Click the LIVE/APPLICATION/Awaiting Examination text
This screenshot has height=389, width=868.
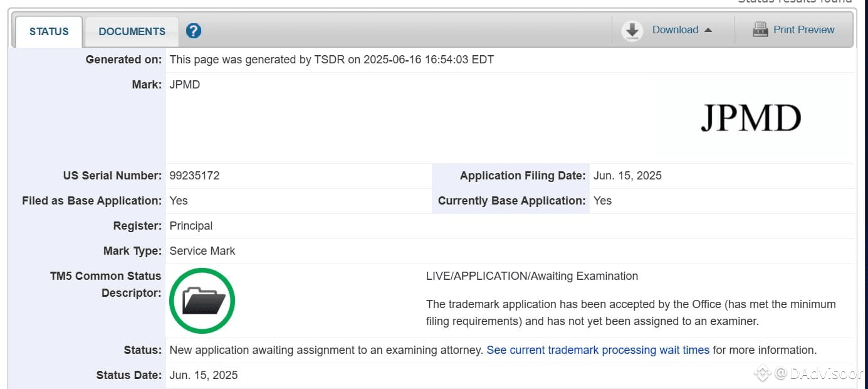coord(532,276)
